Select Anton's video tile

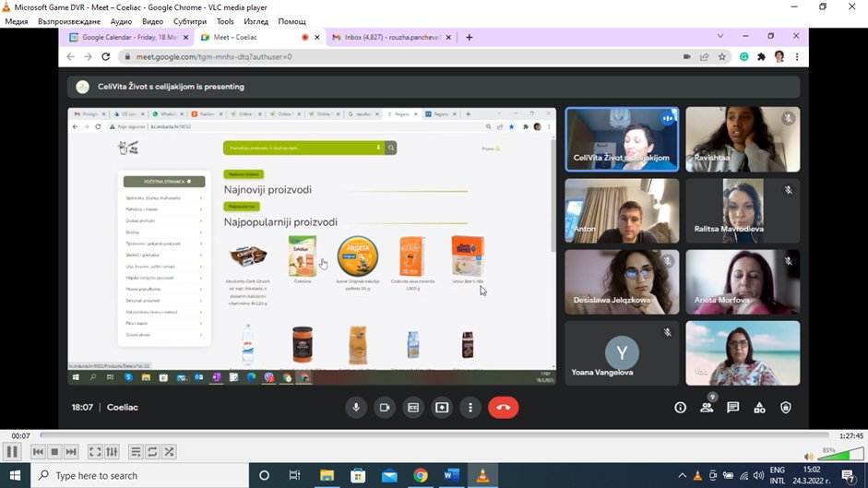point(622,211)
